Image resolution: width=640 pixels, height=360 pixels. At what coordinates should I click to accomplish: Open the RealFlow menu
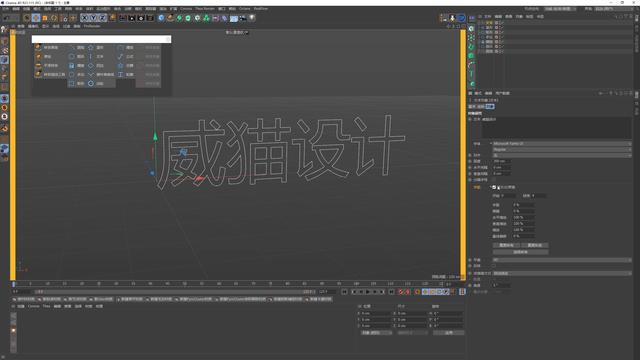[261, 9]
